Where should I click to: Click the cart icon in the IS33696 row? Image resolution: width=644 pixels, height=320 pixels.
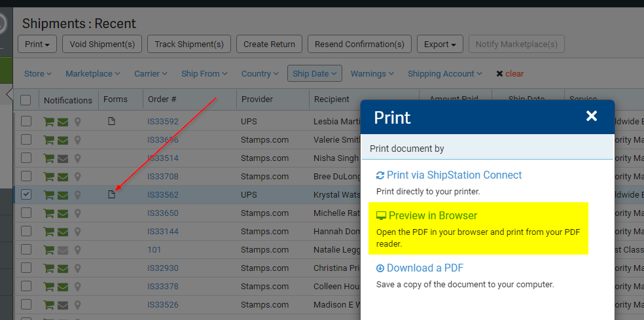pos(49,140)
